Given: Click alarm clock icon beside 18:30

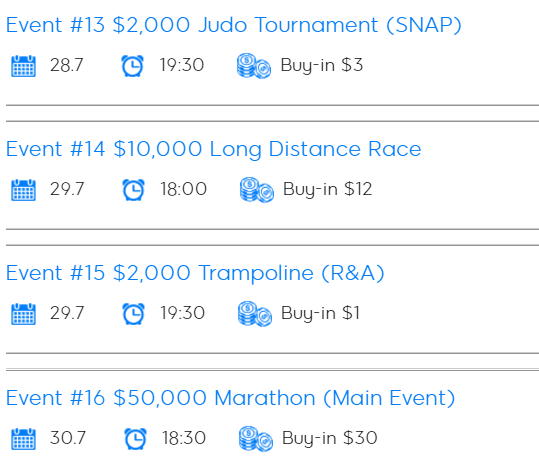Looking at the screenshot, I should pos(135,439).
